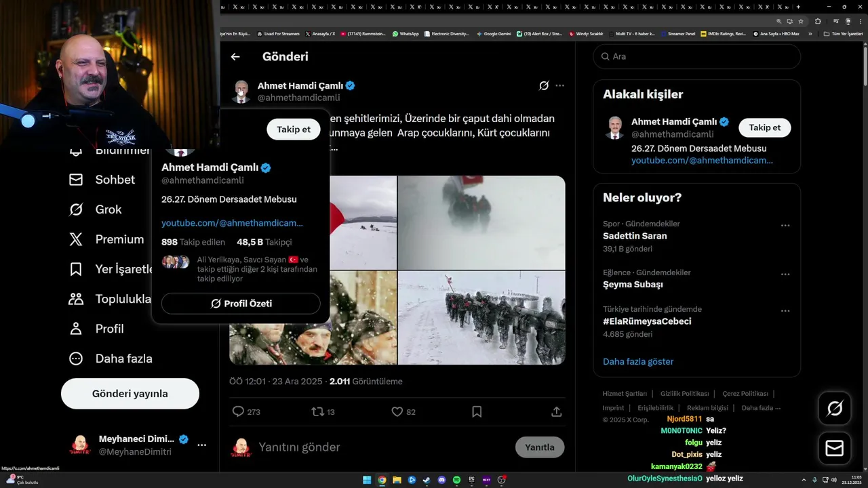Open Profil in the left sidebar
Image resolution: width=868 pixels, height=488 pixels.
pos(96,329)
